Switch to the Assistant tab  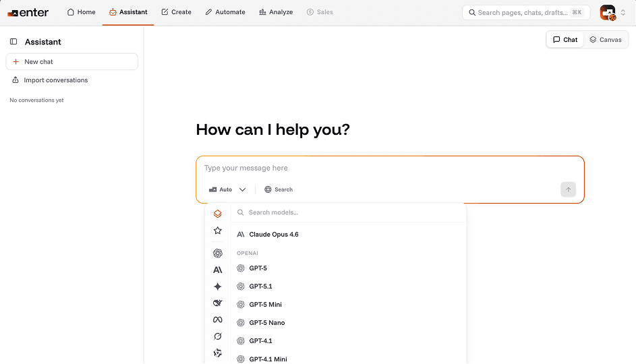point(128,12)
